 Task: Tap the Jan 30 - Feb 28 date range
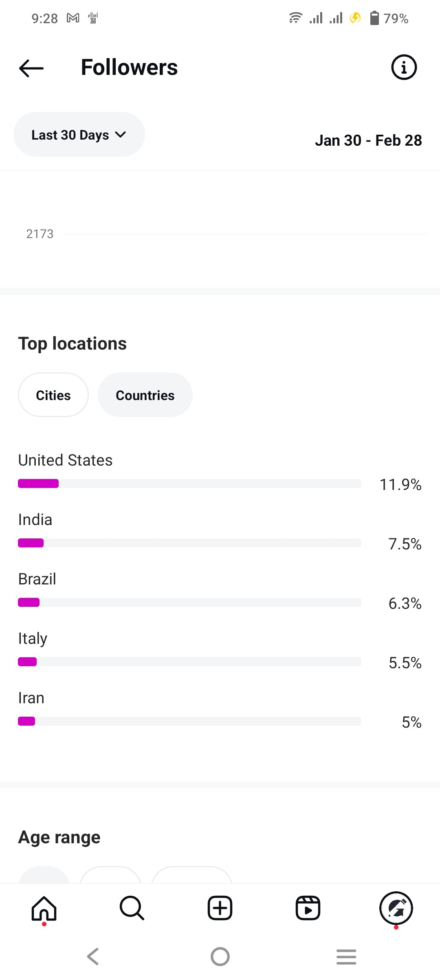[368, 140]
